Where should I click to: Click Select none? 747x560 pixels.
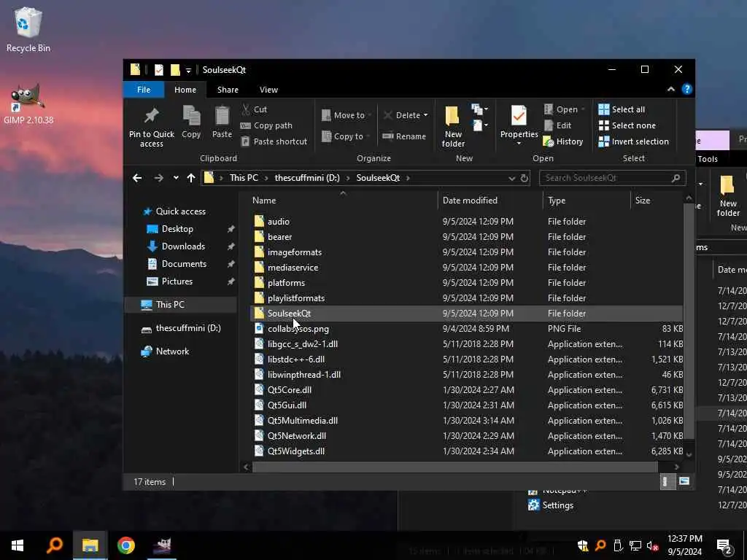pyautogui.click(x=627, y=125)
